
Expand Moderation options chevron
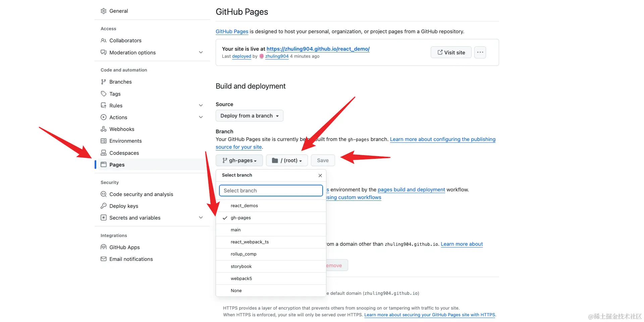pyautogui.click(x=201, y=52)
